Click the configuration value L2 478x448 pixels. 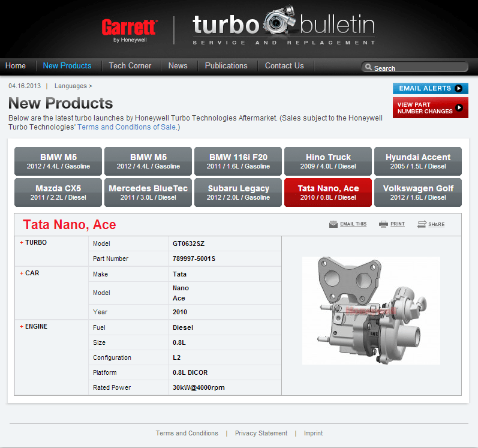point(176,357)
